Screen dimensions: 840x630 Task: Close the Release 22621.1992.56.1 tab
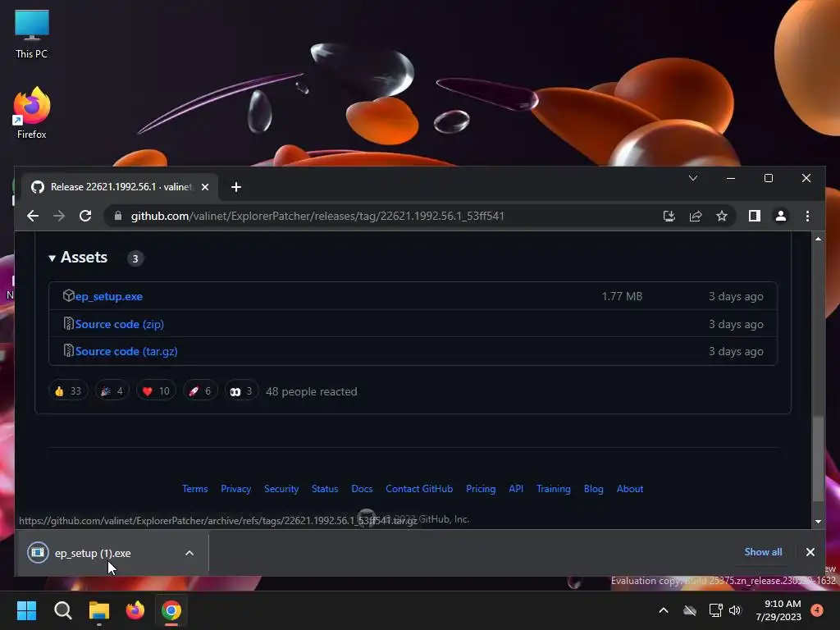pos(204,187)
